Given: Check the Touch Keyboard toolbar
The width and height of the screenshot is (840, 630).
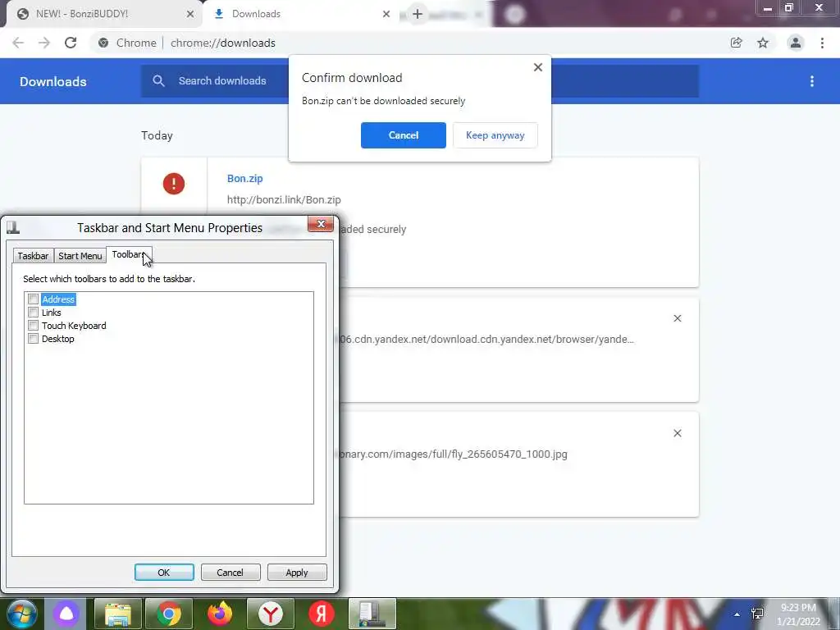Looking at the screenshot, I should tap(33, 325).
